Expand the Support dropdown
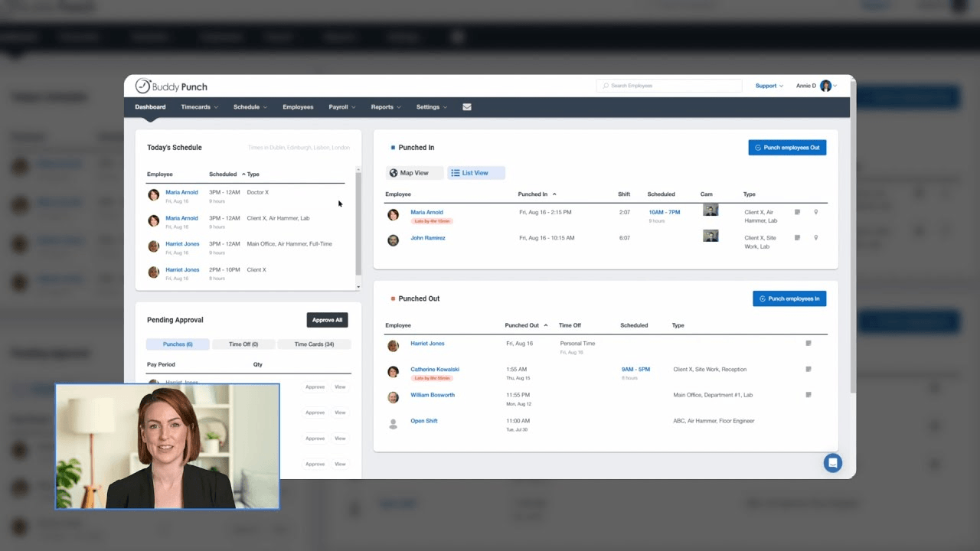980x551 pixels. (769, 86)
